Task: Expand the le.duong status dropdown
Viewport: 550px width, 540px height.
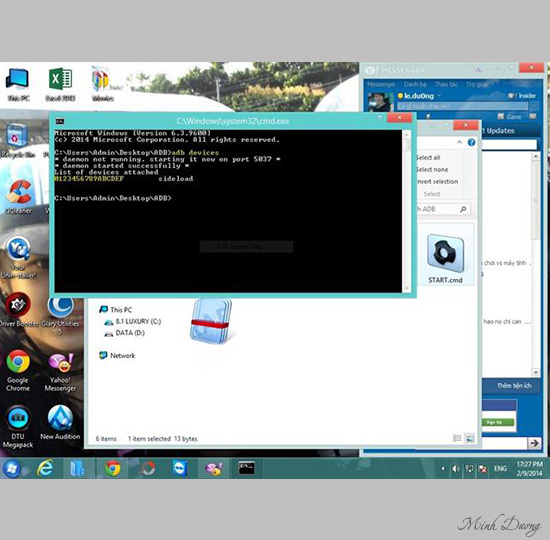Action: (x=439, y=96)
